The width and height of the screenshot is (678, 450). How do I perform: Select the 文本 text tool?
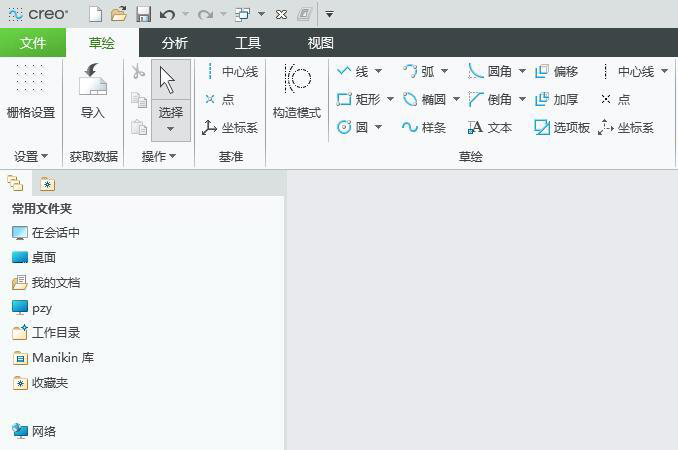(490, 127)
